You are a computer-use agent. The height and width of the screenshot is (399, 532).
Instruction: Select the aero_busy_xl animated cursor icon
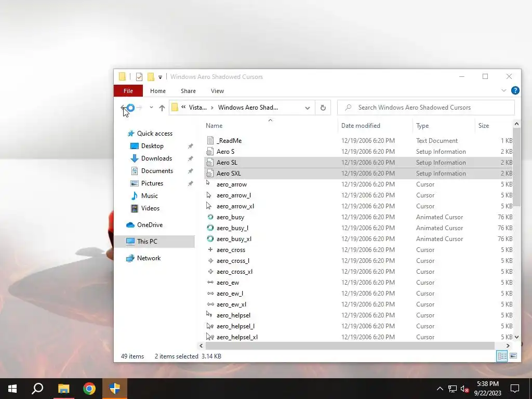click(x=210, y=238)
